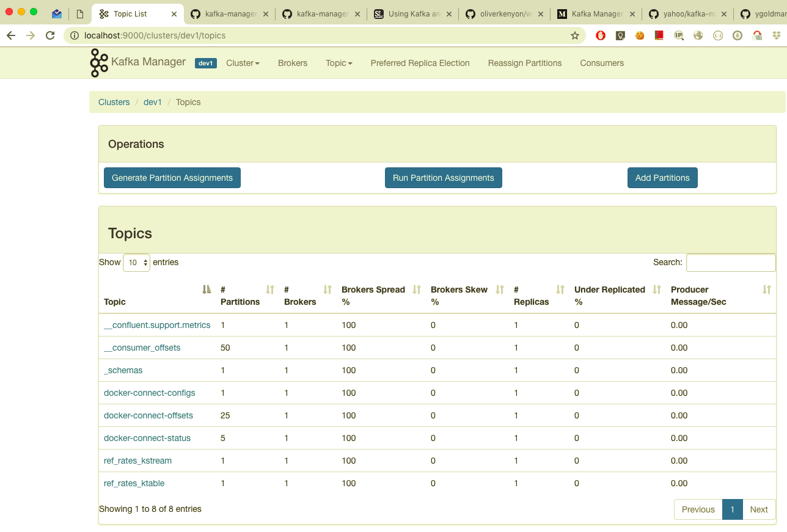Select pagination page 1
The width and height of the screenshot is (787, 532).
(x=733, y=509)
